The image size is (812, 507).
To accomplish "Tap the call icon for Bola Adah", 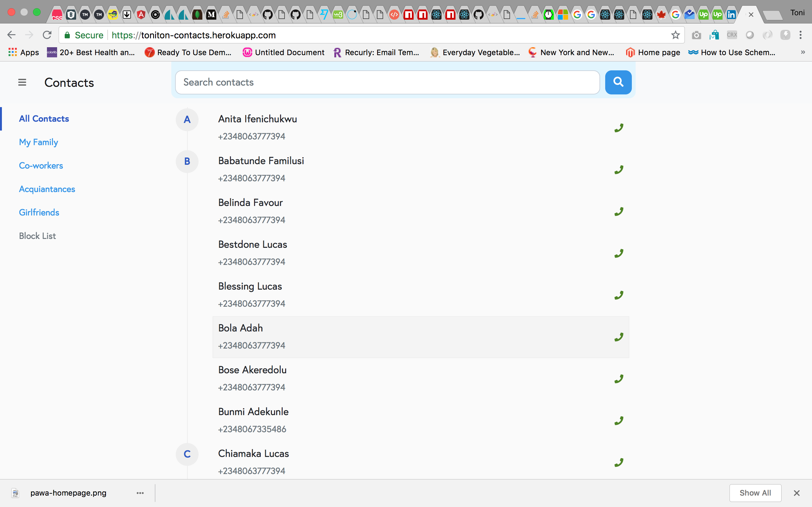I will click(x=619, y=337).
